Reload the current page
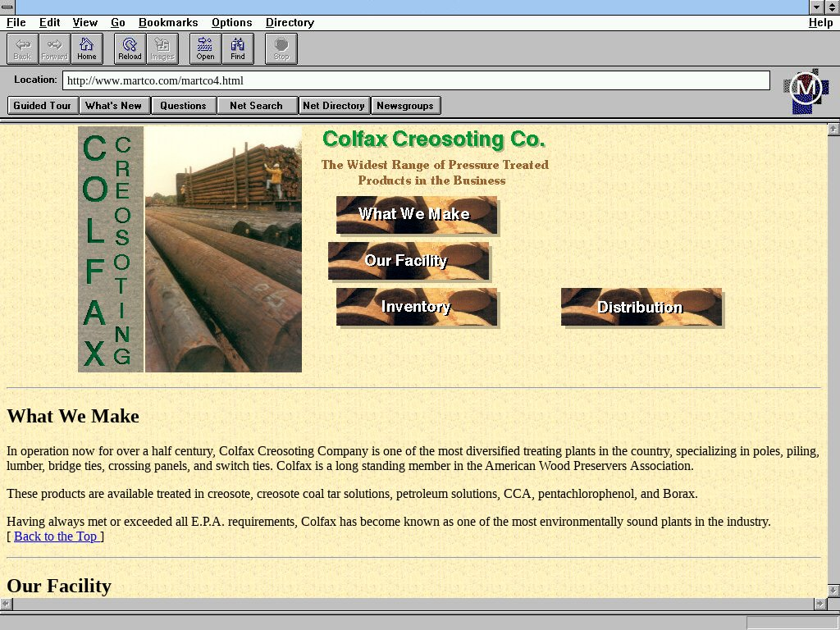Screen dimensions: 840x630 (130, 48)
